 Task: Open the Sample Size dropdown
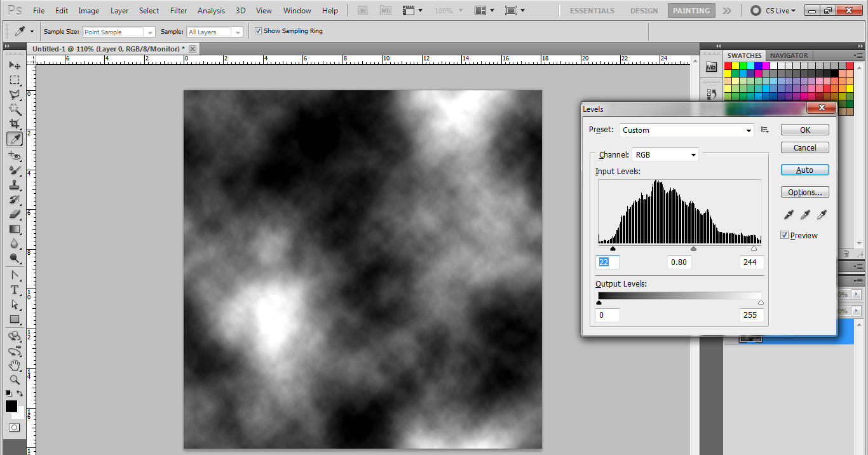[119, 32]
